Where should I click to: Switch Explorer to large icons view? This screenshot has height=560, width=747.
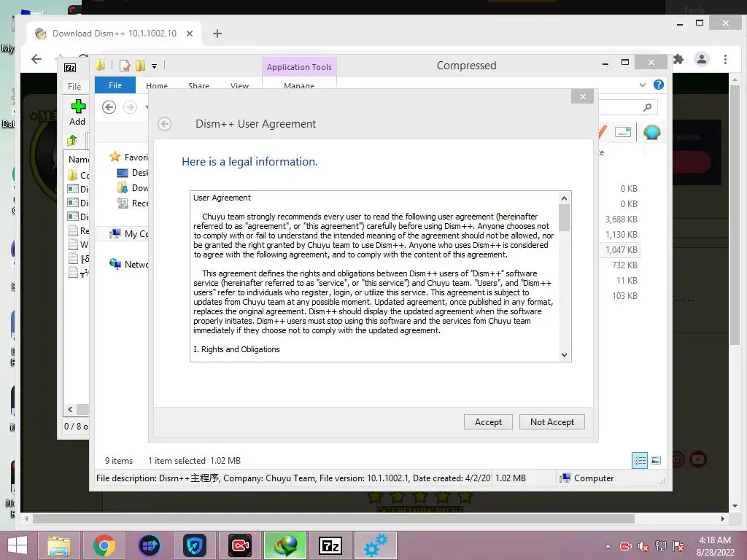656,461
